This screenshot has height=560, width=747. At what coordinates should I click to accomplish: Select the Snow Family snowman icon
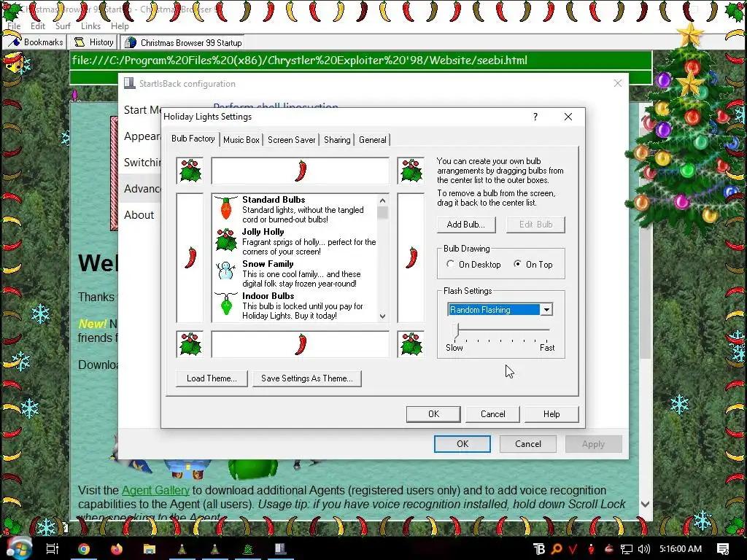(x=226, y=271)
